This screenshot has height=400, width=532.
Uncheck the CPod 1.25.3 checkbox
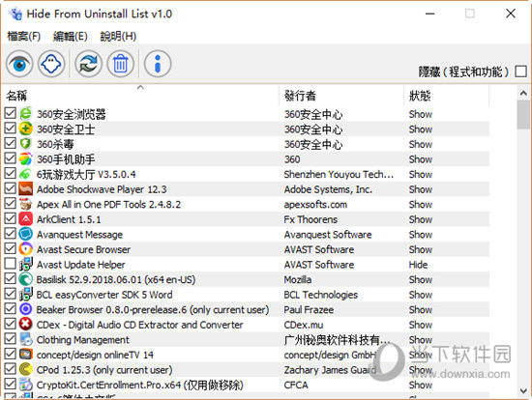pos(11,369)
